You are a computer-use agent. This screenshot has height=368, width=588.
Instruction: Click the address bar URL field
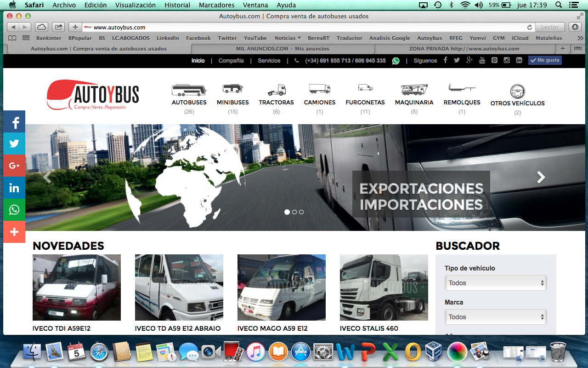[308, 28]
